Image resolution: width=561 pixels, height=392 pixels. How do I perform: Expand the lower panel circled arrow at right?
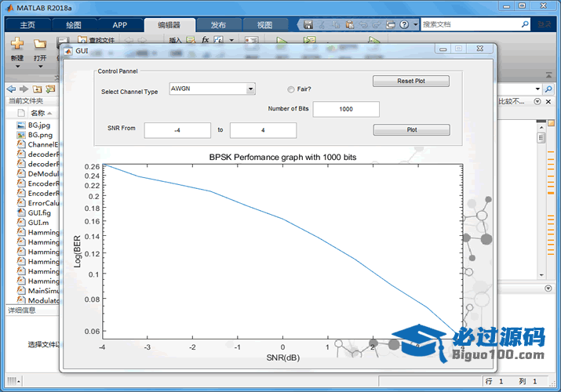click(x=548, y=288)
